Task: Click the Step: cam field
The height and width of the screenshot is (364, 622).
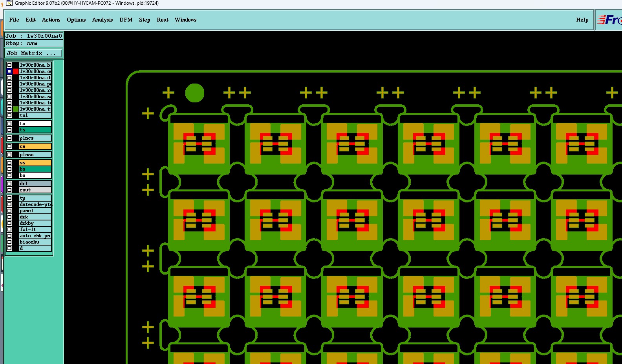Action: click(34, 44)
